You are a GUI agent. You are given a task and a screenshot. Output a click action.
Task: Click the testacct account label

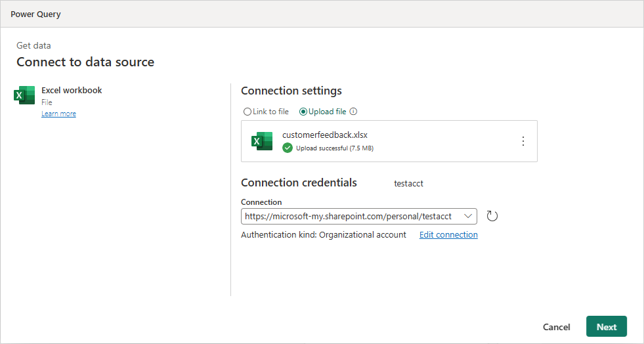click(x=409, y=184)
